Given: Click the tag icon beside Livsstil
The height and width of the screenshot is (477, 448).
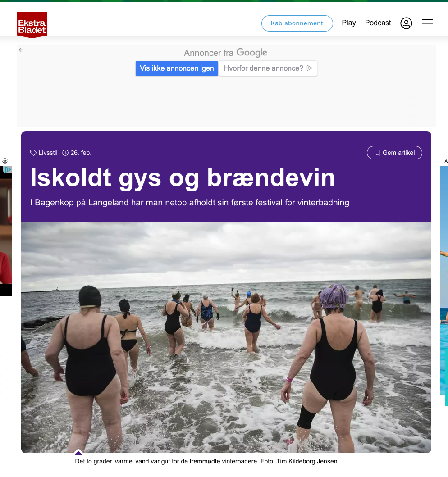Looking at the screenshot, I should pos(33,153).
